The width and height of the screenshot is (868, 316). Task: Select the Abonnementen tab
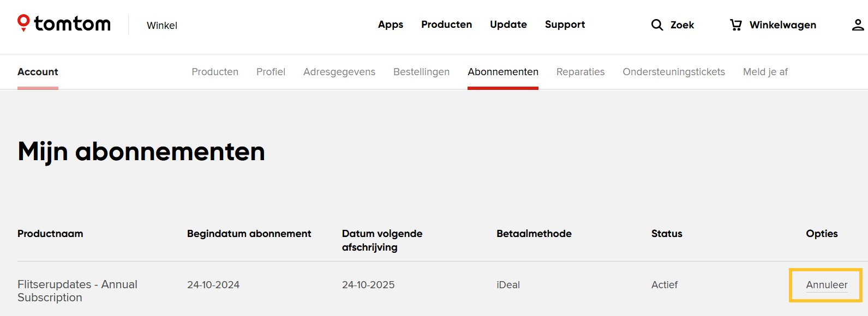tap(502, 71)
